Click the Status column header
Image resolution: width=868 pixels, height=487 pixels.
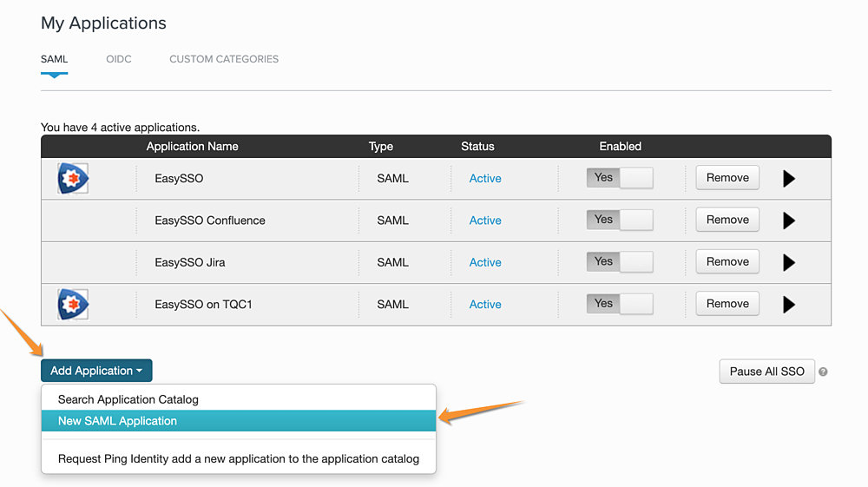coord(477,147)
